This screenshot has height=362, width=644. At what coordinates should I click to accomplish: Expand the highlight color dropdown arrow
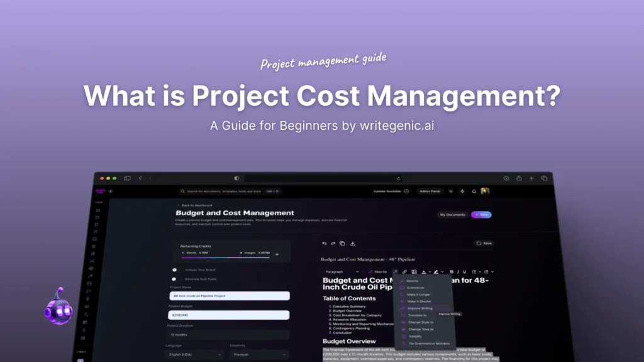coord(442,272)
